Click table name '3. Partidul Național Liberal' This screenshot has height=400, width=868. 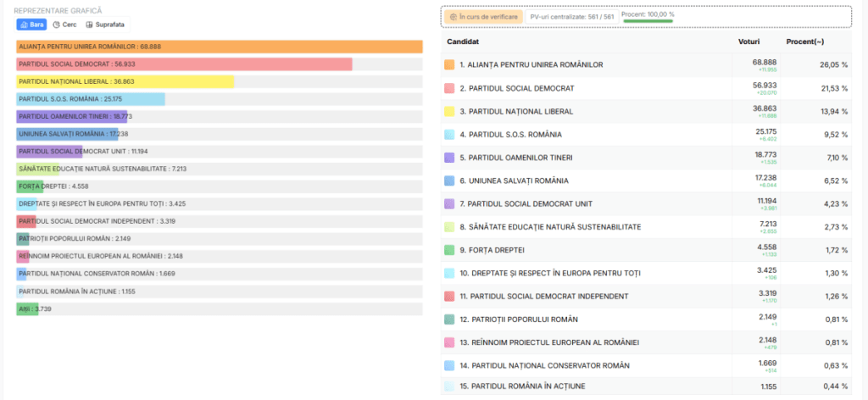[516, 111]
